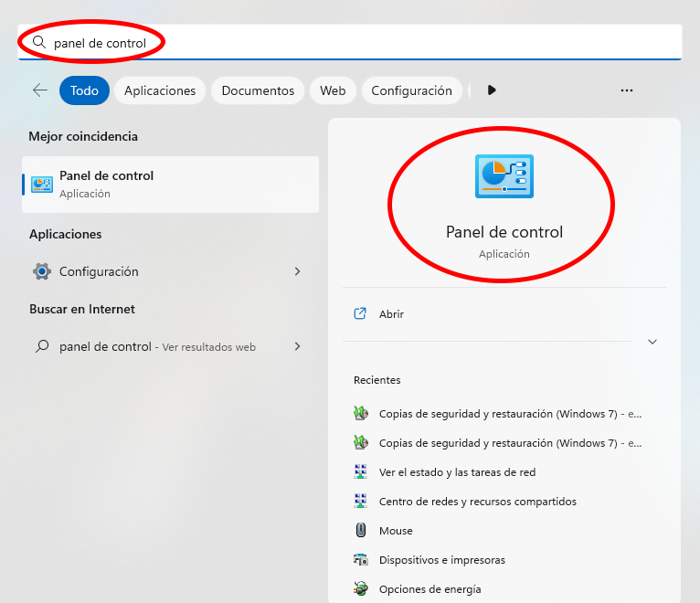700x603 pixels.
Task: Click the large Panel de control icon in preview
Action: [504, 176]
